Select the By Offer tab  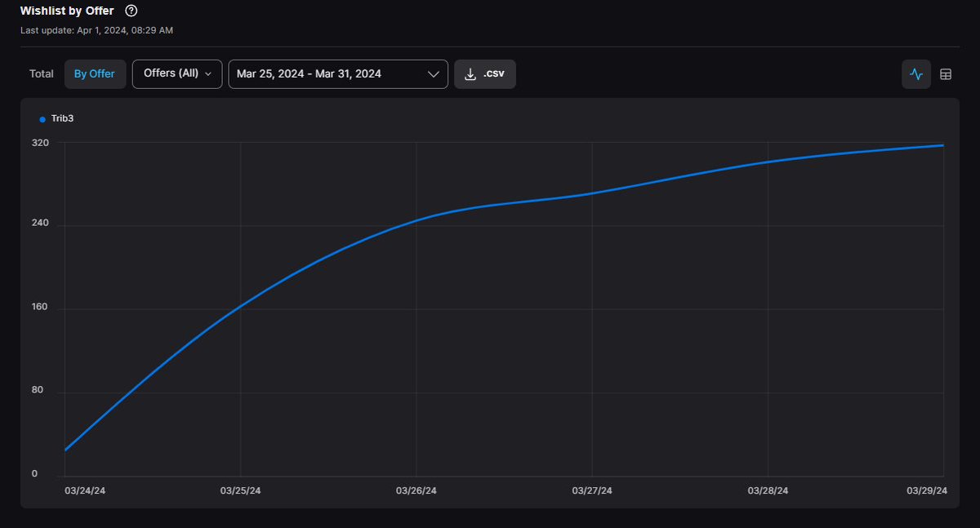tap(95, 74)
